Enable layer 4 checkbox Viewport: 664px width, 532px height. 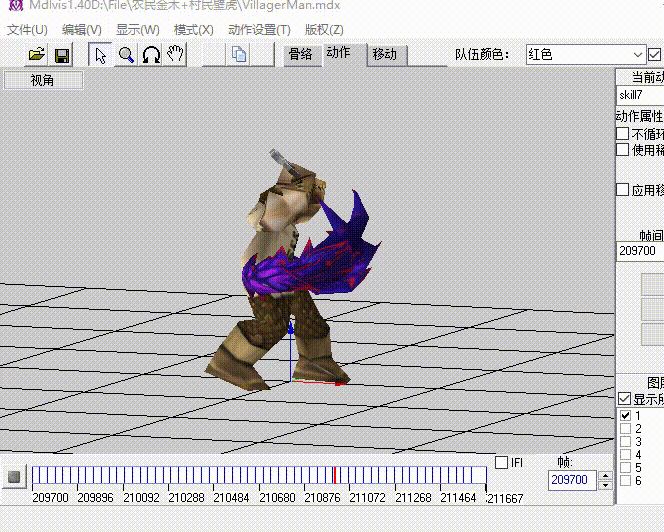click(625, 455)
